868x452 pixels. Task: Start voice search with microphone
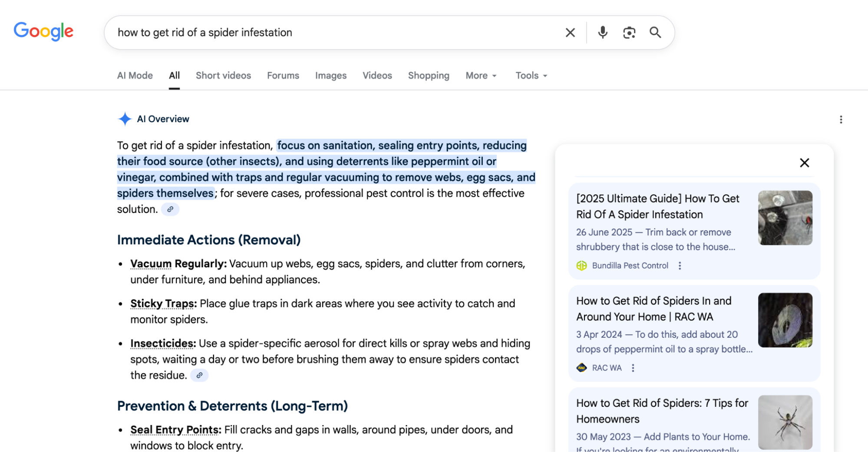602,33
